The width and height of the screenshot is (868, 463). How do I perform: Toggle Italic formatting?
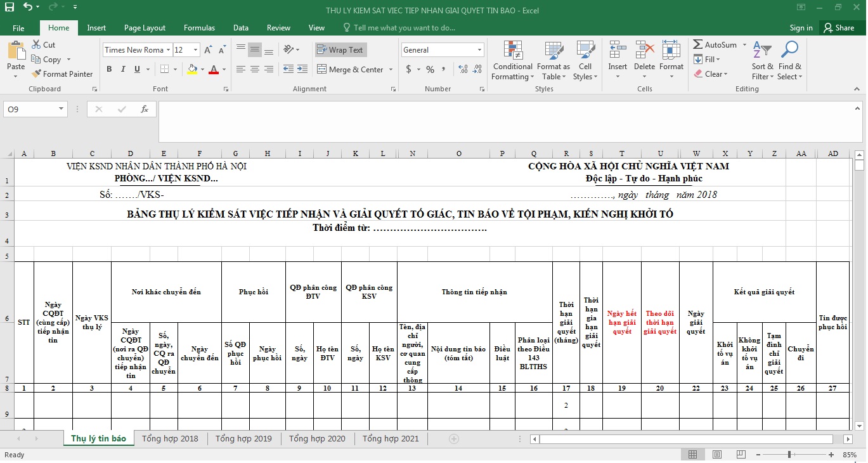click(x=123, y=69)
